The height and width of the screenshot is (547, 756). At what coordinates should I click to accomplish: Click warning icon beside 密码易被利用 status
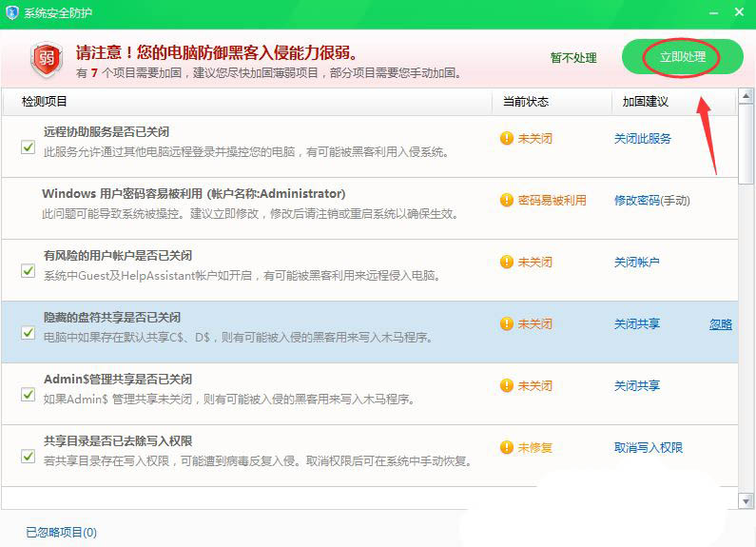pyautogui.click(x=507, y=201)
